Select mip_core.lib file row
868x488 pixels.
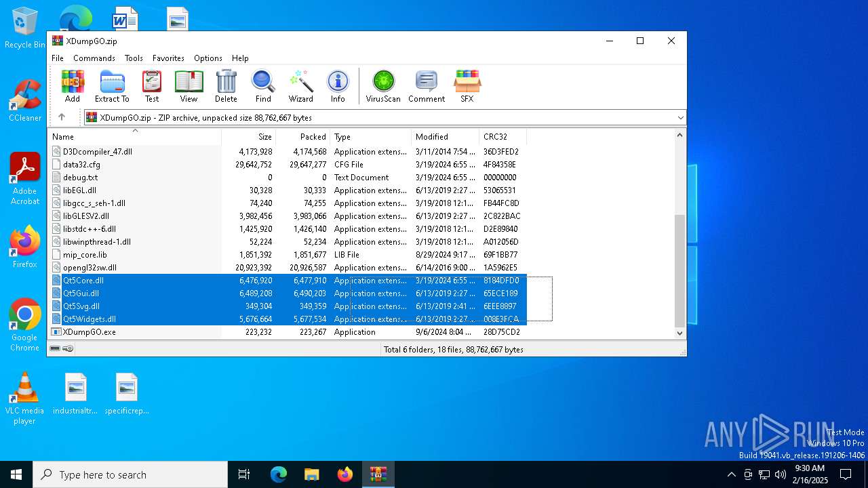[288, 255]
